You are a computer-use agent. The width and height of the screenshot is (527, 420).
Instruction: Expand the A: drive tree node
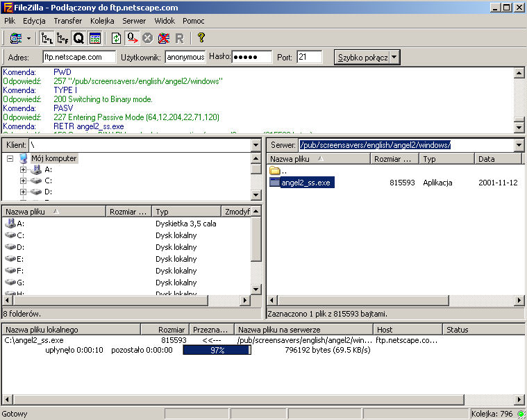[23, 169]
